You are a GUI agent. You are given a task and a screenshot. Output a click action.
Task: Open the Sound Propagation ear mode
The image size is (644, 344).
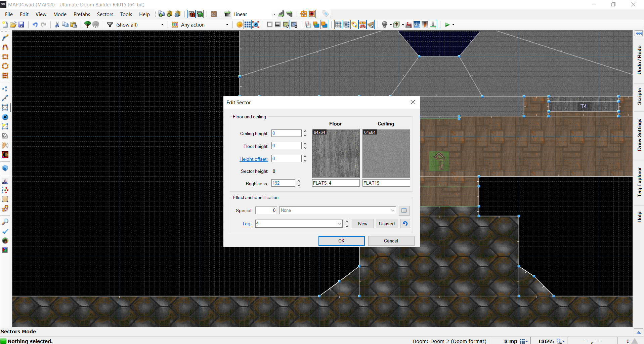tap(5, 145)
